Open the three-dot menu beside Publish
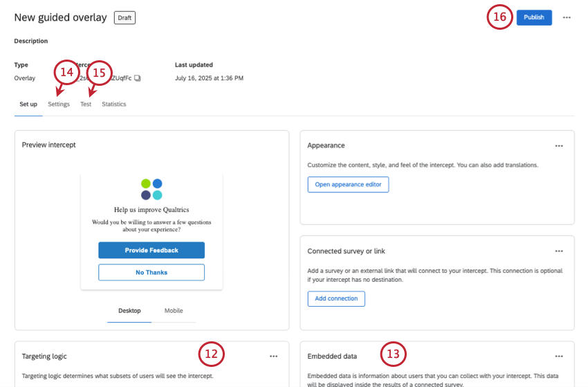 [x=567, y=17]
